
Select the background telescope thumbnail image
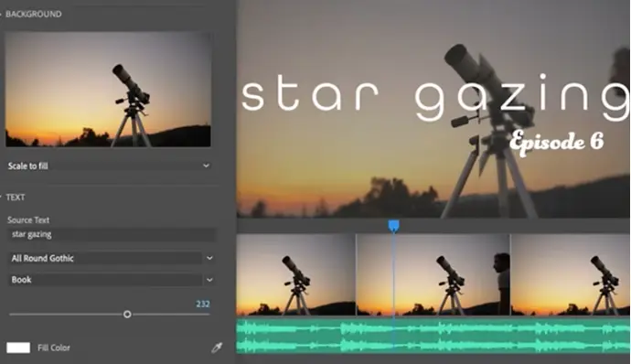coord(108,90)
